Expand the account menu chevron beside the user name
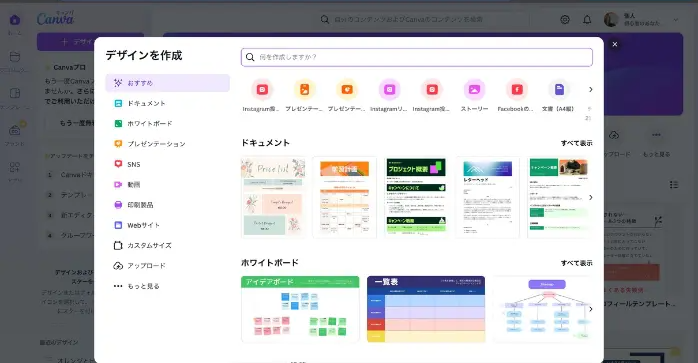698x363 pixels. (x=676, y=20)
